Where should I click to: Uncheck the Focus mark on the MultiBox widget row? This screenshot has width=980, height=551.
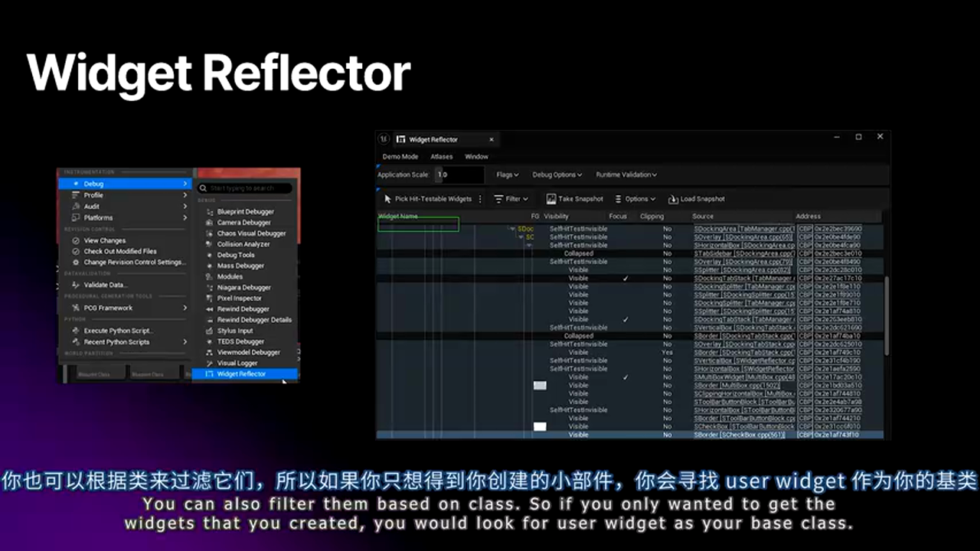[x=626, y=377]
